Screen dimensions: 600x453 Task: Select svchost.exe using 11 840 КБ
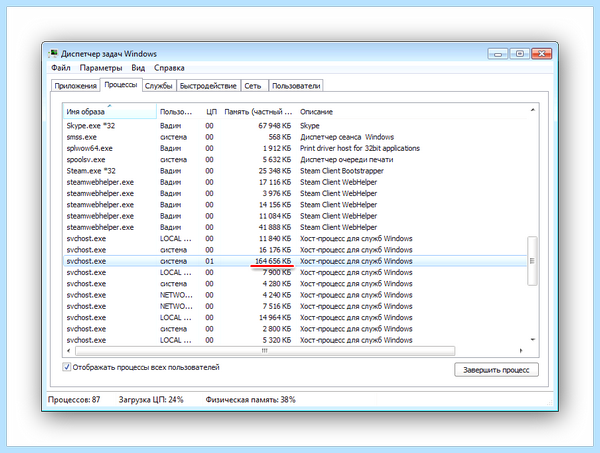click(295, 238)
